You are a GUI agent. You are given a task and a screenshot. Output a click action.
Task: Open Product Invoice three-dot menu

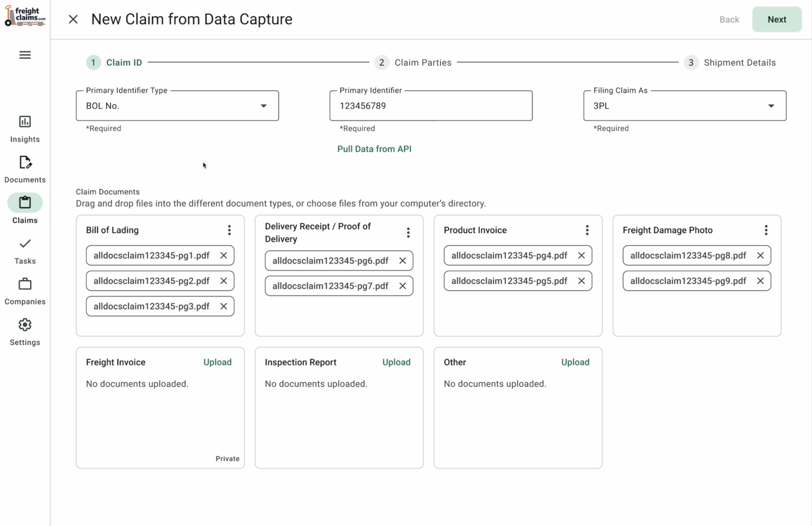click(587, 230)
